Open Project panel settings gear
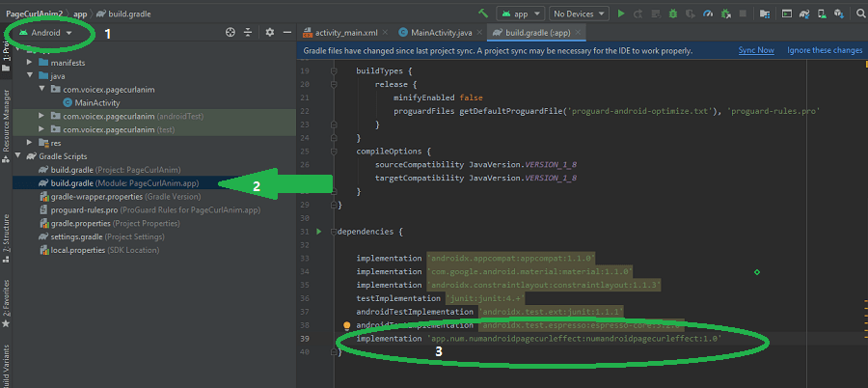 [270, 33]
